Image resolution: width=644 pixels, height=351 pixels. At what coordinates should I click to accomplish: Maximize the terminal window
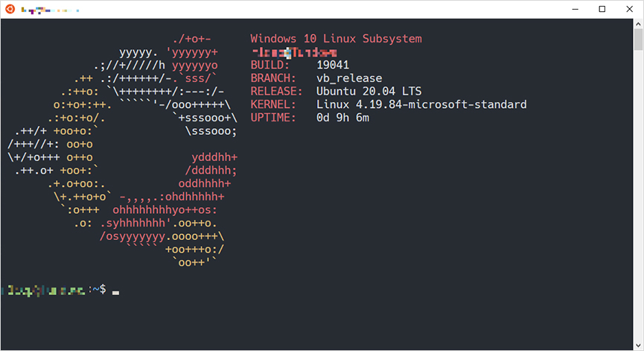click(x=602, y=9)
